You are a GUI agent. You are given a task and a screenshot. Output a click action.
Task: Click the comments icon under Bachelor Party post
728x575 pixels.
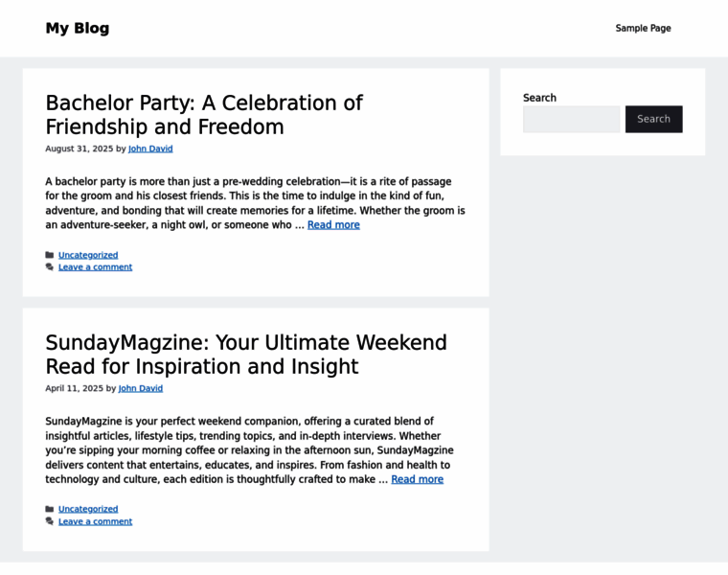[50, 267]
